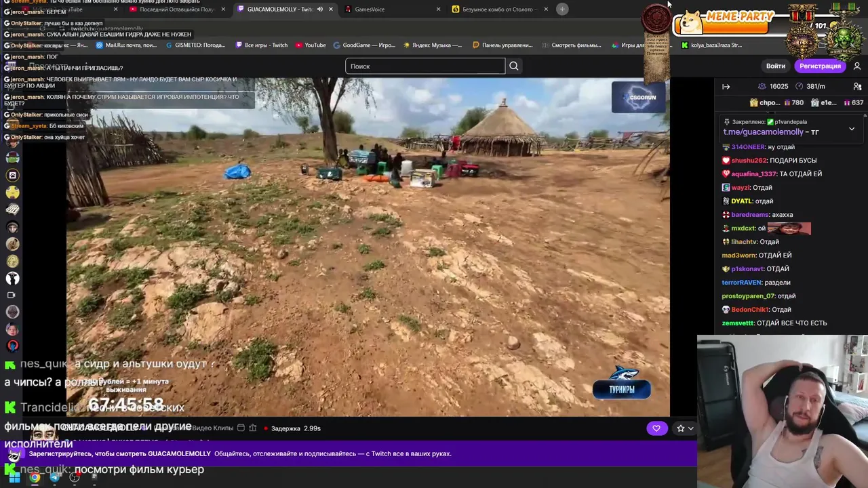Switch to Последний Оставшийся YouTube tab
This screenshot has width=868, height=488.
pos(176,9)
